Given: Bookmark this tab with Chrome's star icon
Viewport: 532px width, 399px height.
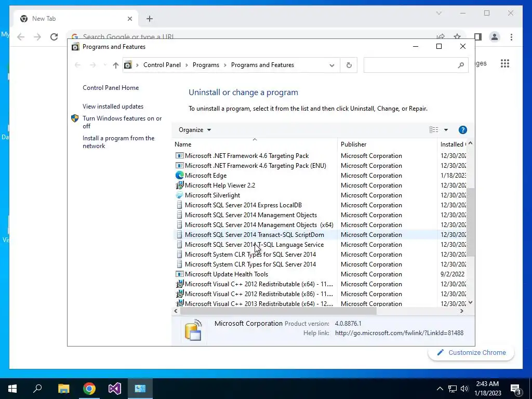Looking at the screenshot, I should click(x=457, y=37).
